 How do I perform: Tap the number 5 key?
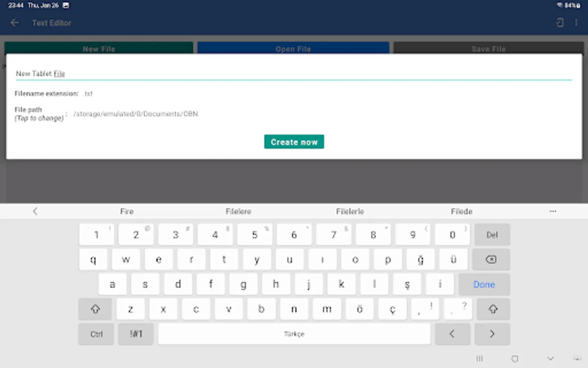pyautogui.click(x=254, y=235)
